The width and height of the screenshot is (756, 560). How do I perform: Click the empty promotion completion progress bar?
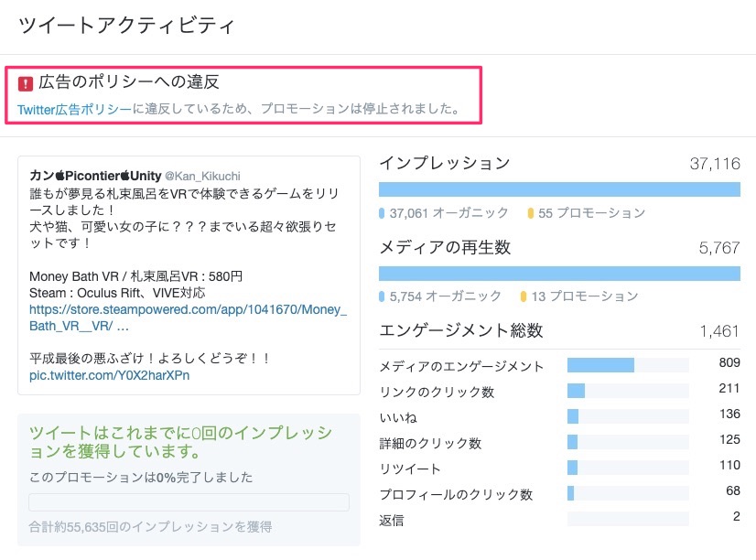[x=189, y=502]
